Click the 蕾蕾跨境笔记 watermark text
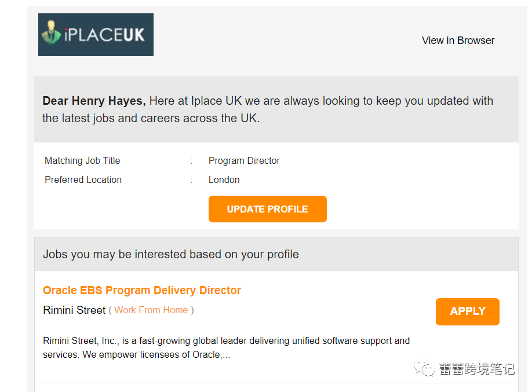The width and height of the screenshot is (532, 392). click(x=476, y=369)
